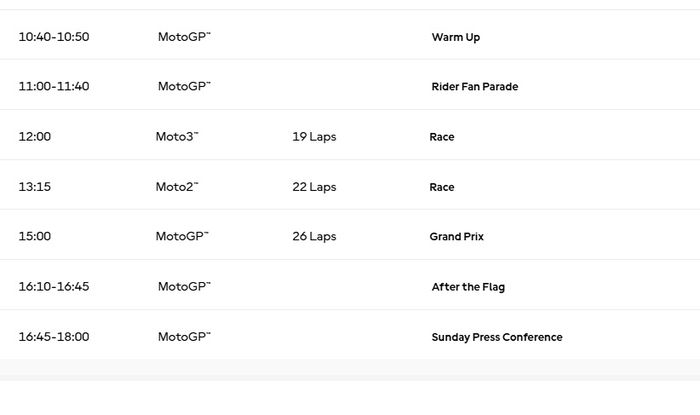This screenshot has width=700, height=415.
Task: Click the Moto3 class label
Action: point(177,137)
